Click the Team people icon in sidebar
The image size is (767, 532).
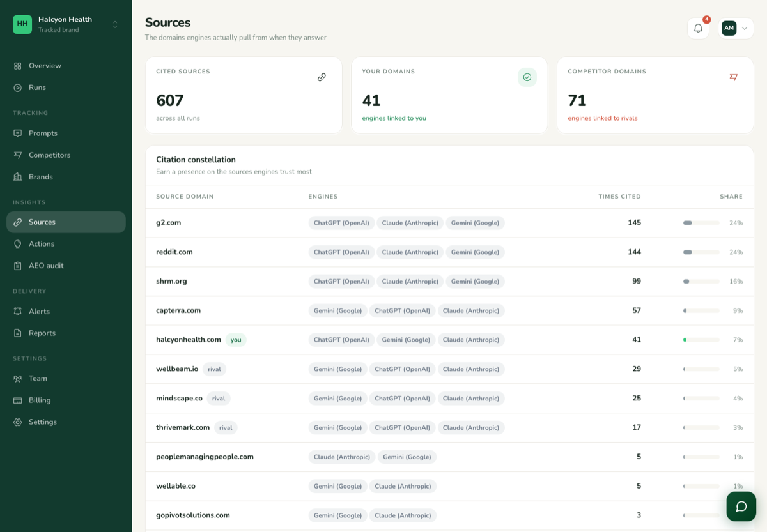pyautogui.click(x=18, y=379)
